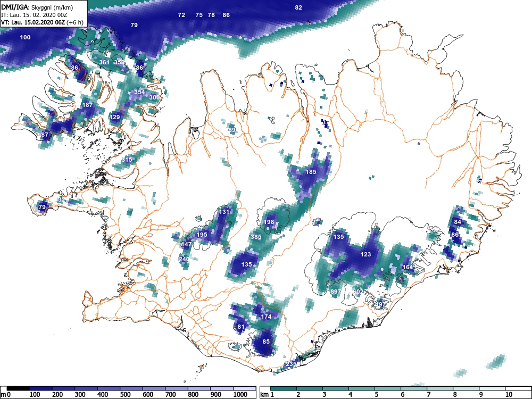Screen dimensions: 532x399
Task: Click the visibility value 78 on the map
Action: [x=211, y=15]
